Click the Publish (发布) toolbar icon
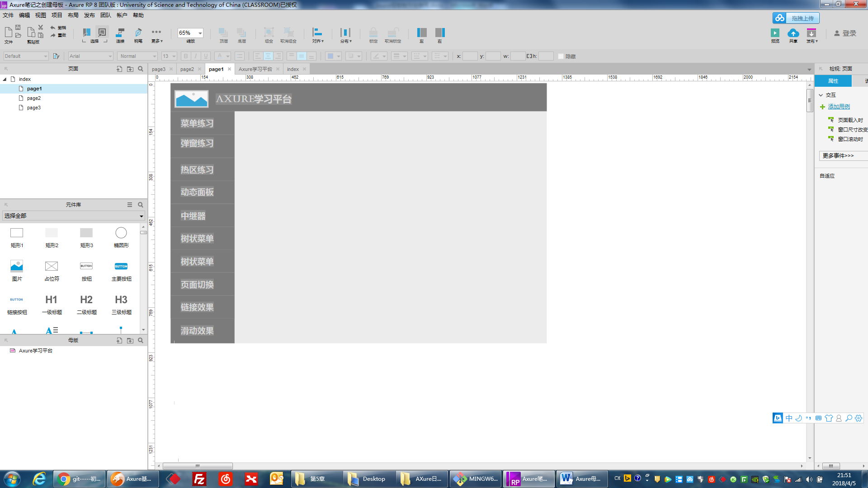868x488 pixels. pos(811,33)
